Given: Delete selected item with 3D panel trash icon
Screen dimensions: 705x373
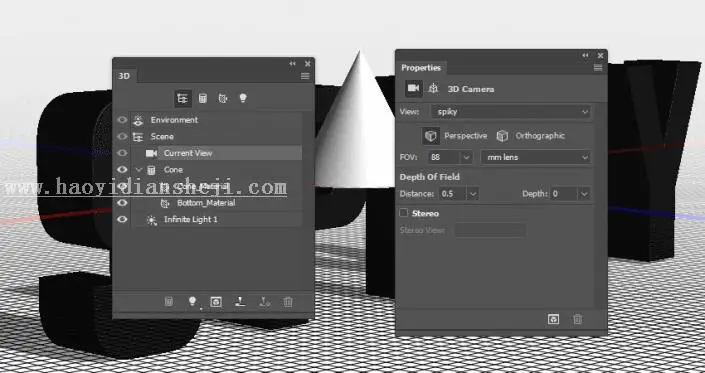Looking at the screenshot, I should pos(288,302).
